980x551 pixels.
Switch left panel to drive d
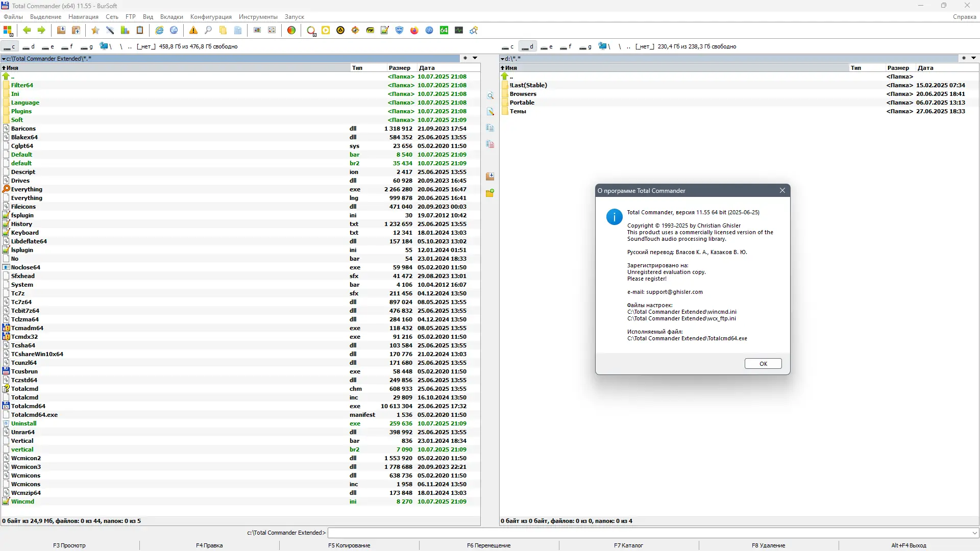pyautogui.click(x=29, y=46)
